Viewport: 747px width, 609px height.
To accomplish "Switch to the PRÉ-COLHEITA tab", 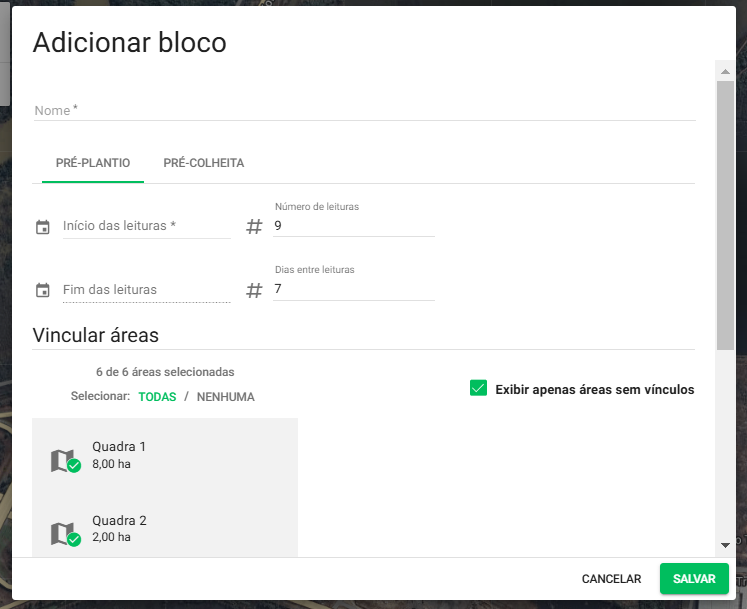I will point(204,163).
